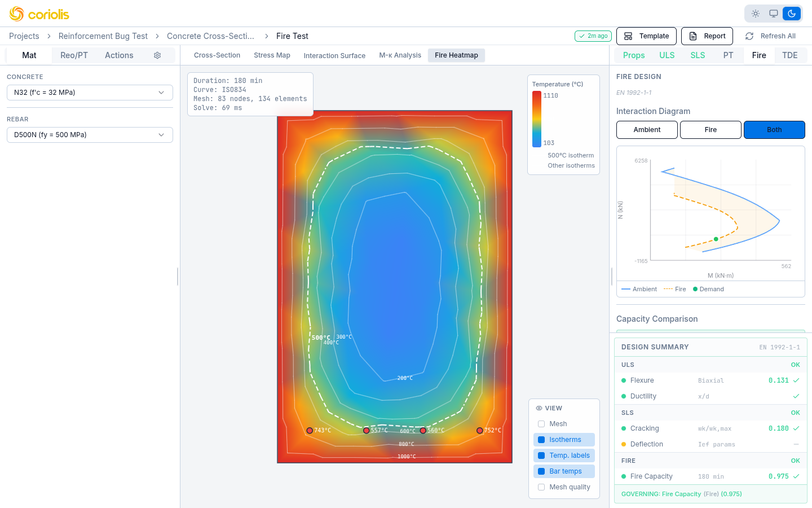The image size is (812, 508).
Task: Disable the Isotherms overlay
Action: (x=564, y=440)
